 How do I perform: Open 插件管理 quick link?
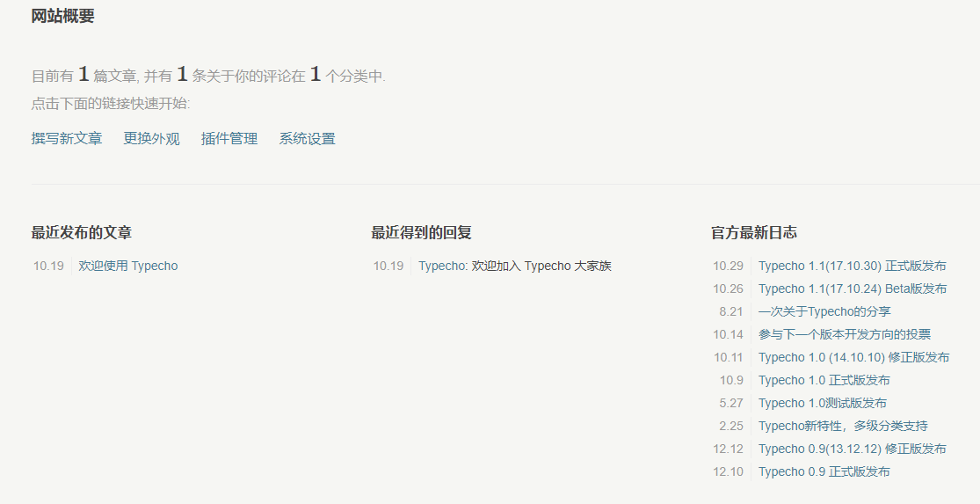pyautogui.click(x=229, y=139)
